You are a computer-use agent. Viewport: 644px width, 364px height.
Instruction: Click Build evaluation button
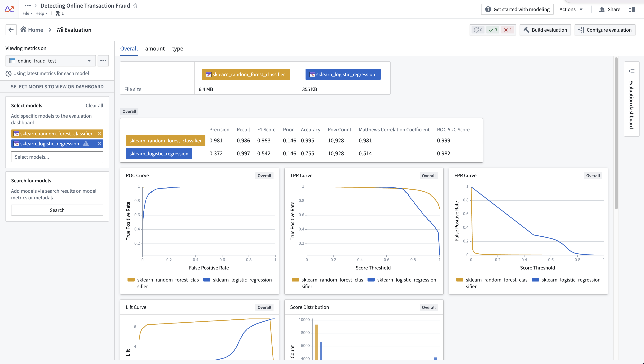pyautogui.click(x=545, y=30)
